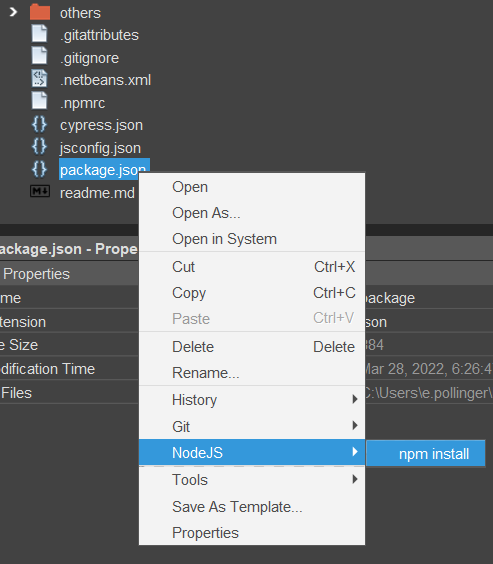Click the readme.md markdown icon
This screenshot has width=493, height=564.
click(x=40, y=191)
